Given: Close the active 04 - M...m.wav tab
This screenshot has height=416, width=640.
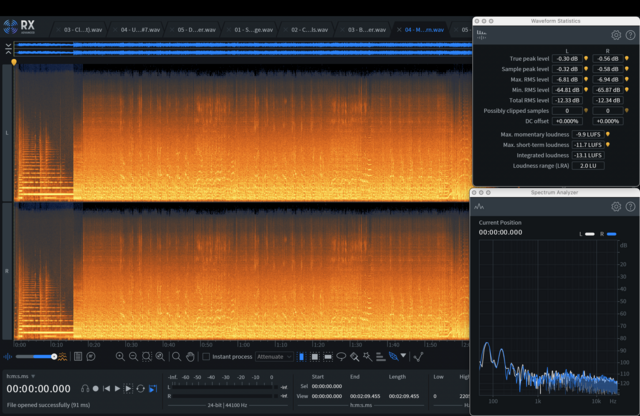Looking at the screenshot, I should click(399, 30).
